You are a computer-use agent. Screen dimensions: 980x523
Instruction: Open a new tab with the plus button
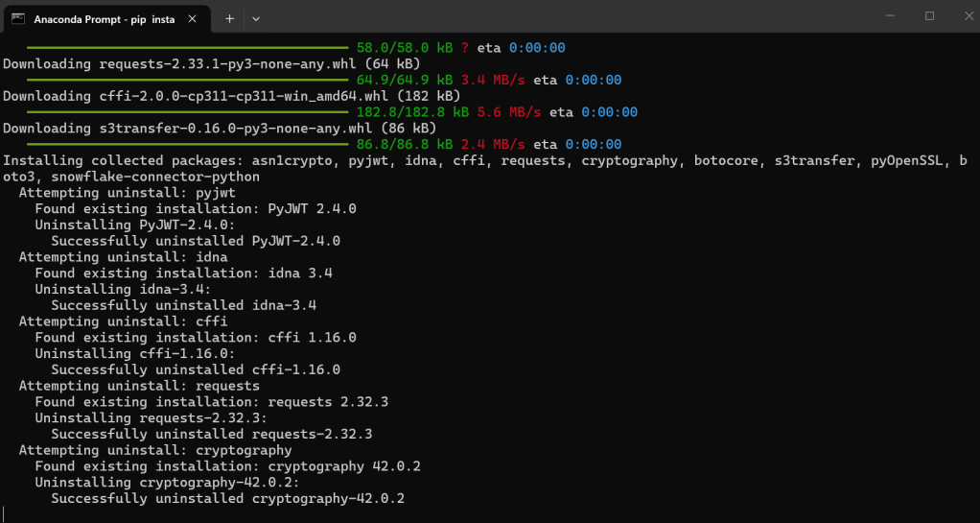(229, 18)
